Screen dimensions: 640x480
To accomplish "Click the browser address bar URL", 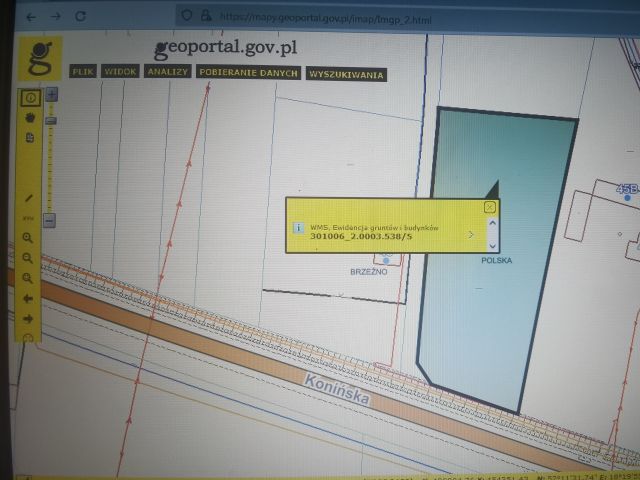I will point(325,18).
